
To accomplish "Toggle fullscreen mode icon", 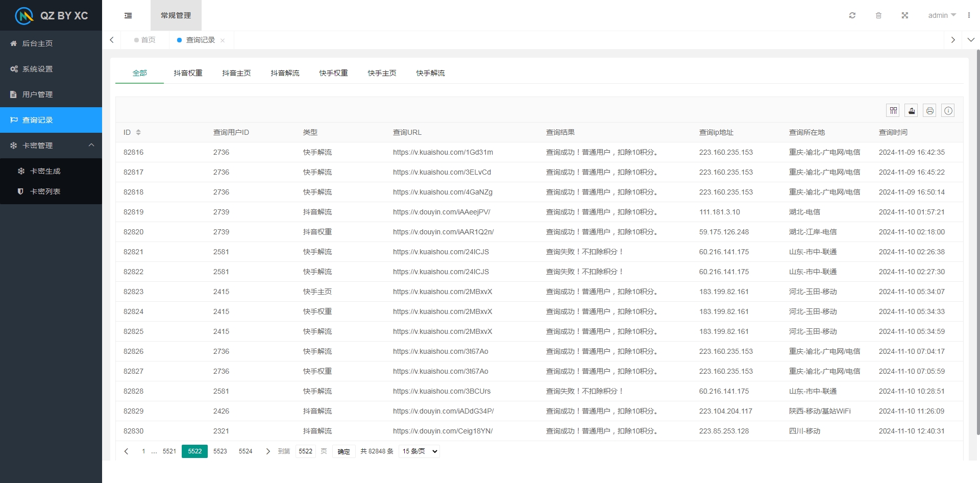I will pyautogui.click(x=904, y=15).
